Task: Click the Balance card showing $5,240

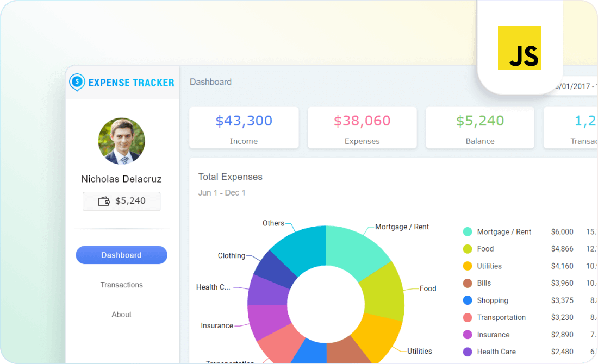Action: (x=479, y=128)
